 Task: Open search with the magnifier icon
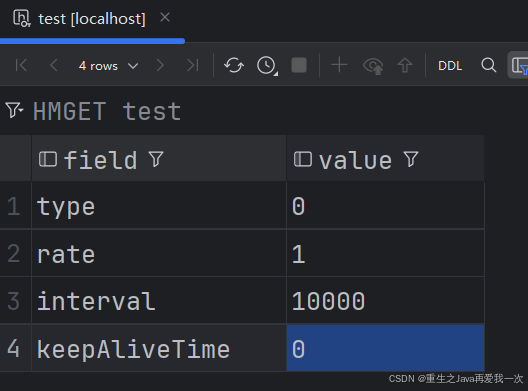[489, 65]
